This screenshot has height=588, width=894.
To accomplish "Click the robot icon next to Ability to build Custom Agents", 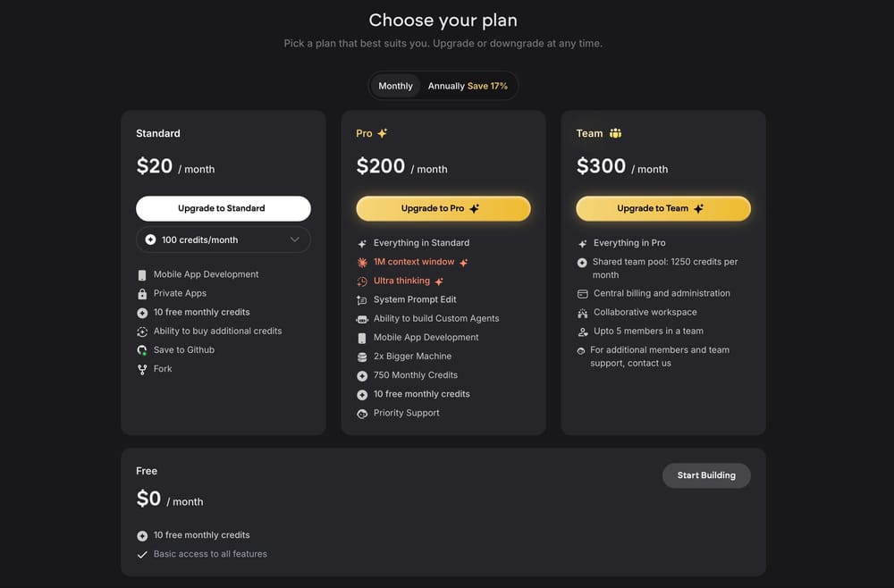I will coord(362,318).
